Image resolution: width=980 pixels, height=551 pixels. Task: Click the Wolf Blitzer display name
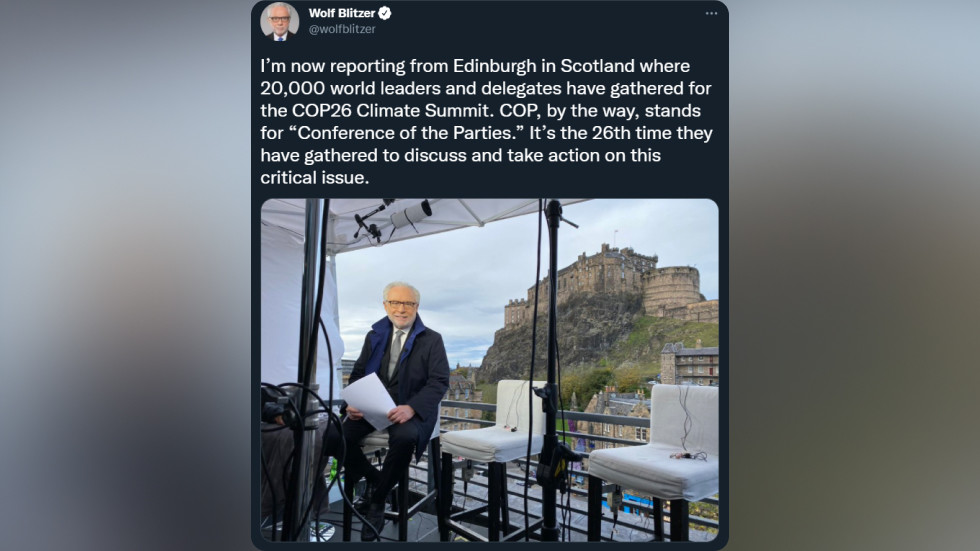[x=342, y=13]
